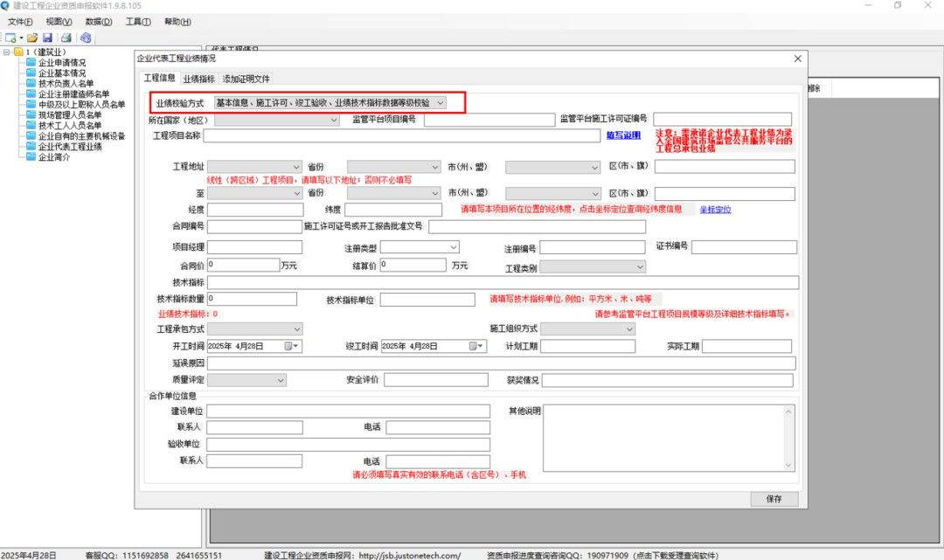Viewport: 944px width, 560px height.
Task: Click the 工程项目名称 input field
Action: (403, 135)
